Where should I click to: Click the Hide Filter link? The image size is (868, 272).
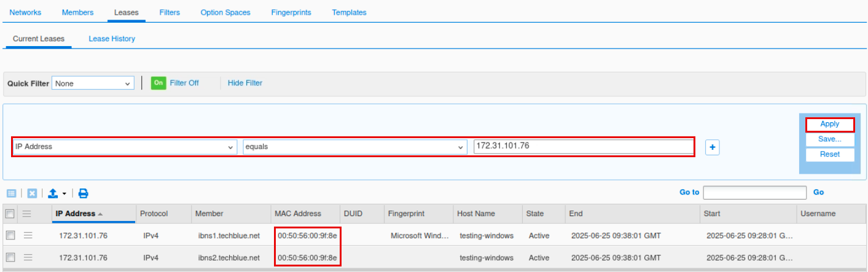pyautogui.click(x=244, y=83)
